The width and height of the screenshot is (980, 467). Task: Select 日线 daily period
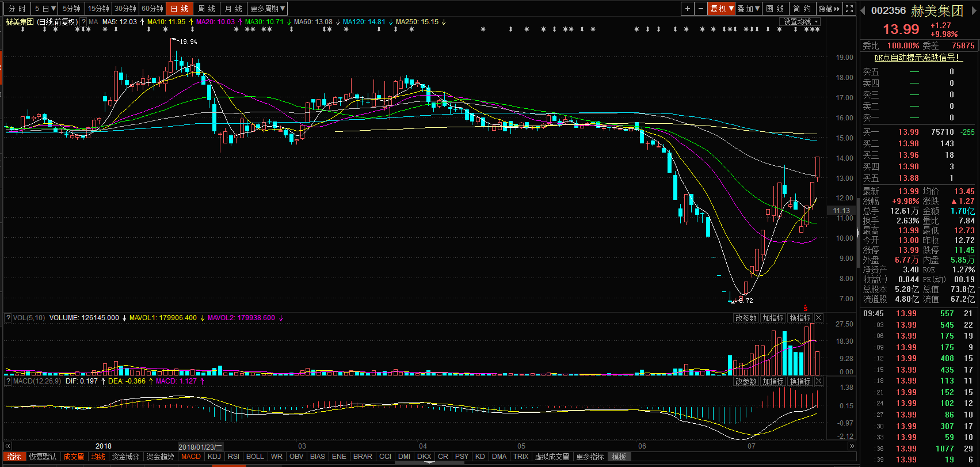[x=180, y=9]
